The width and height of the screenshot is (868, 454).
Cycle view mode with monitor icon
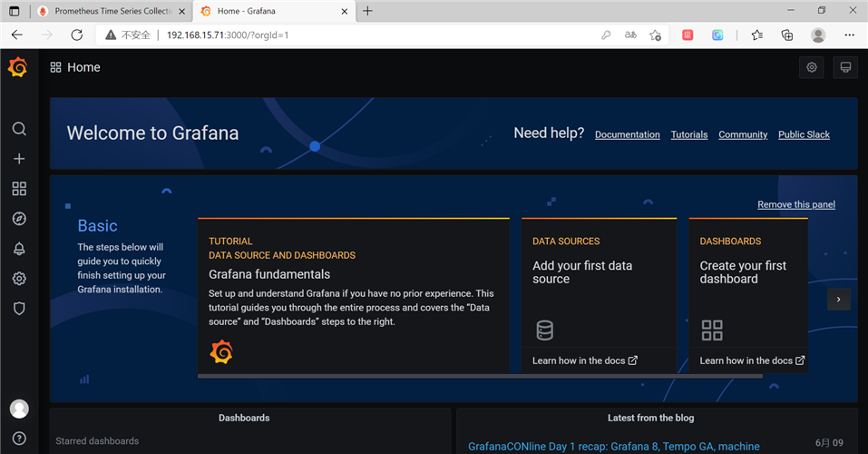coord(845,67)
